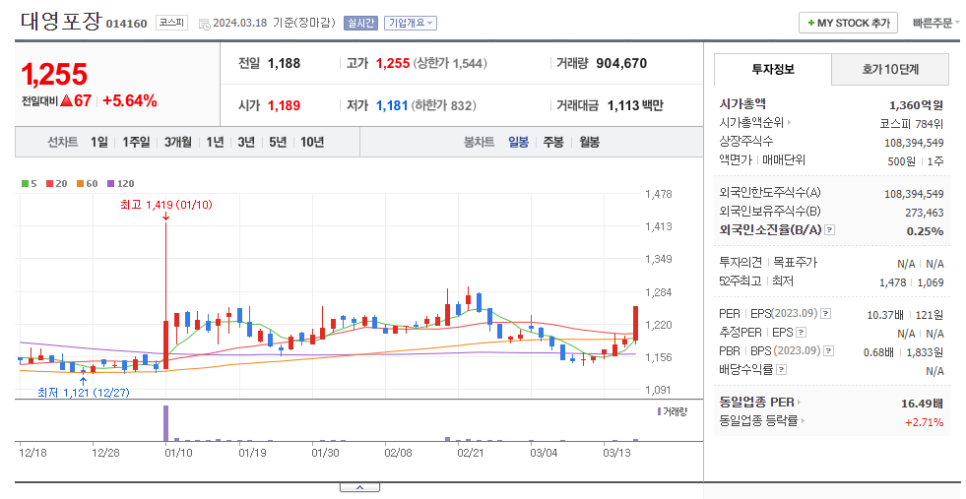This screenshot has height=499, width=966.
Task: Open the 동일업종 등락률 link
Action: [x=763, y=421]
